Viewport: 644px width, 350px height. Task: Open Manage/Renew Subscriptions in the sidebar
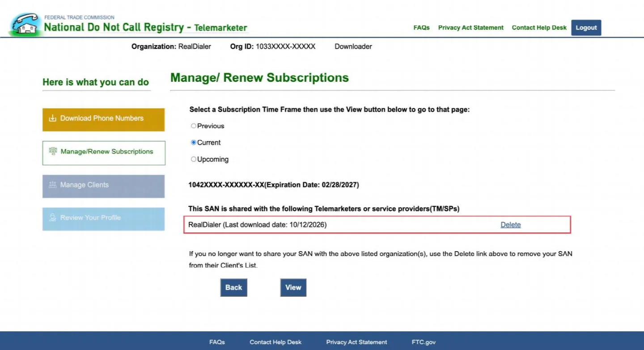tap(104, 153)
